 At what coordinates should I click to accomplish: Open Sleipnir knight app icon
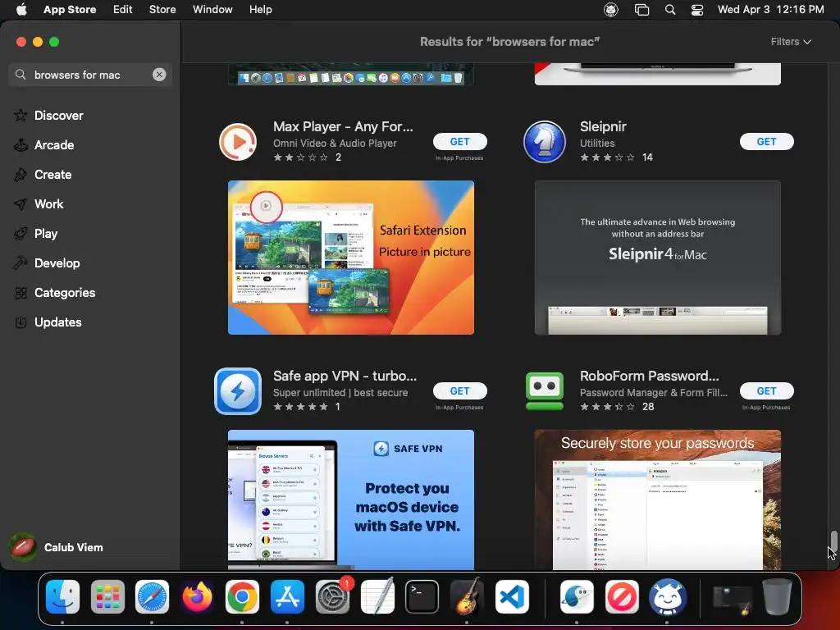tap(545, 142)
